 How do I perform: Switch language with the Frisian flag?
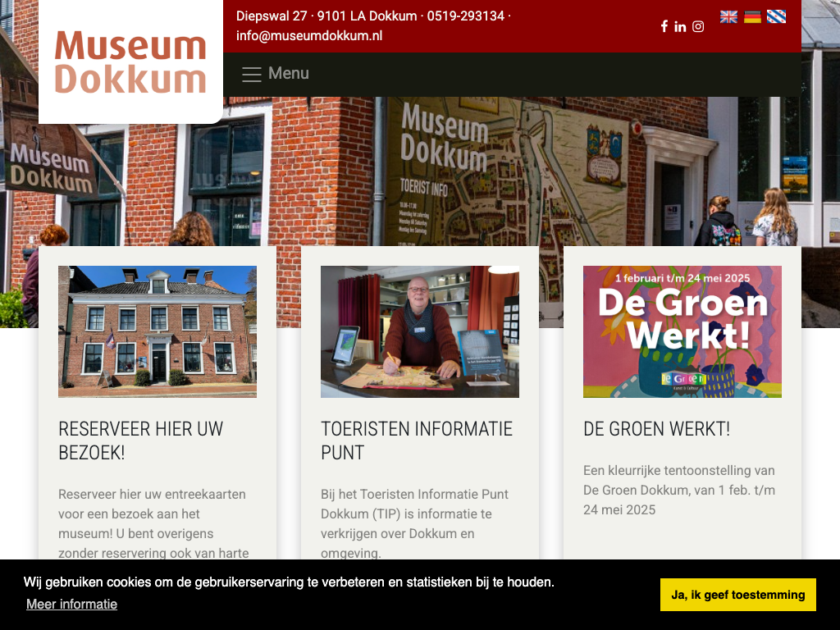tap(777, 16)
